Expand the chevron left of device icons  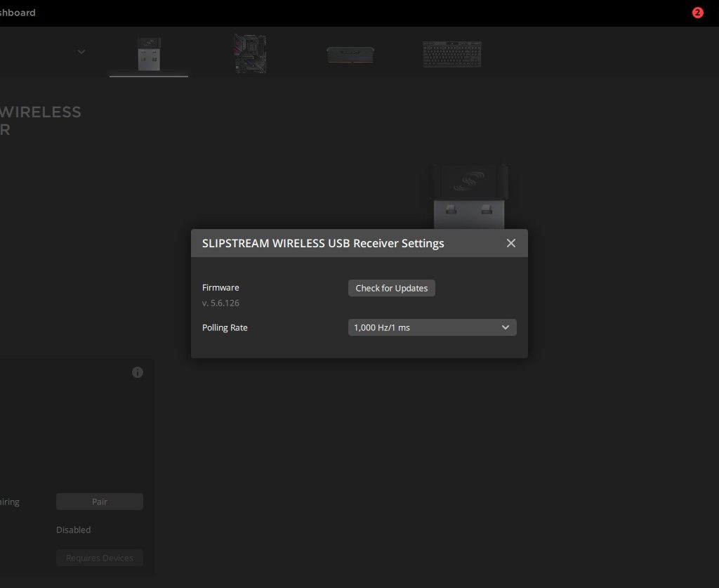[x=81, y=51]
